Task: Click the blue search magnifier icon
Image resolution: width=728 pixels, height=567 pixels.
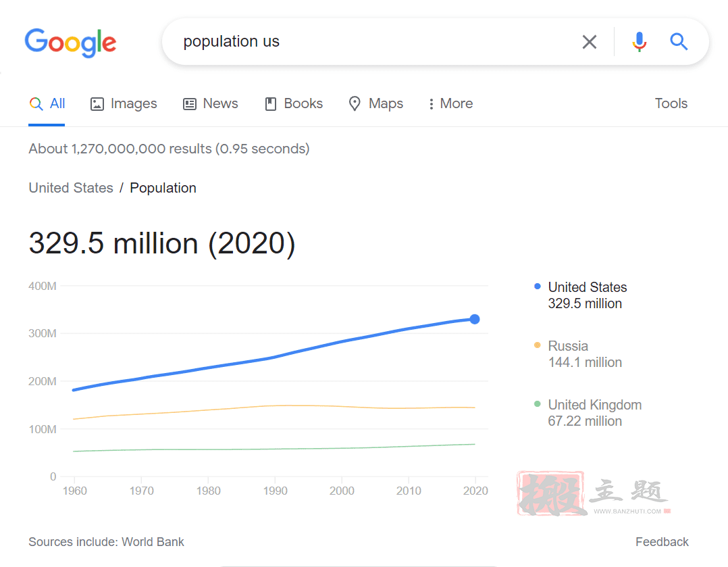Action: pos(679,42)
